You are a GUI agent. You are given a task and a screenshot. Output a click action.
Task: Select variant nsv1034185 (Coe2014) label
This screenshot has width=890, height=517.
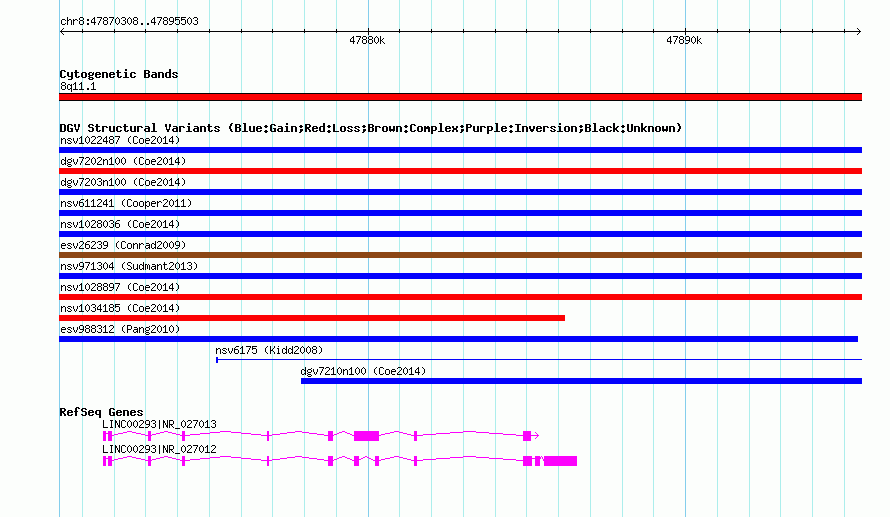120,308
